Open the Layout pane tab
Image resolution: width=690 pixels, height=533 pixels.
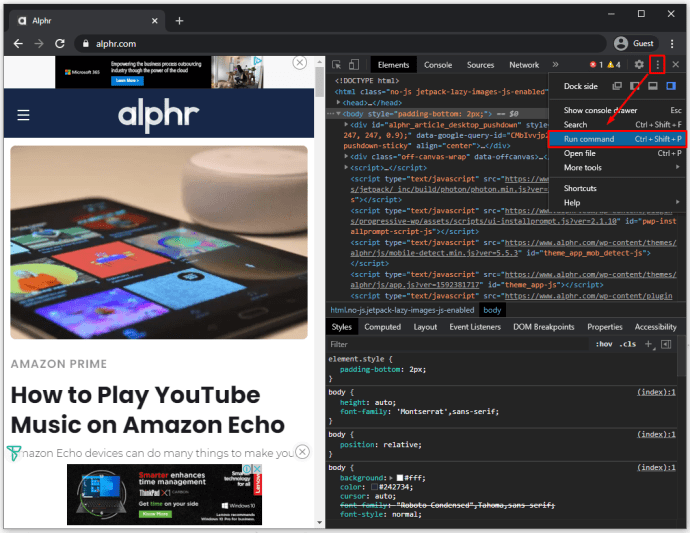[425, 327]
